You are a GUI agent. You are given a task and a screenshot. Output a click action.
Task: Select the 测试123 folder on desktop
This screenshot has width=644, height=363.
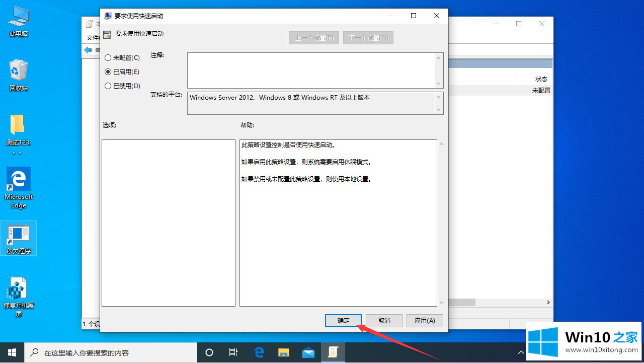[x=19, y=134]
